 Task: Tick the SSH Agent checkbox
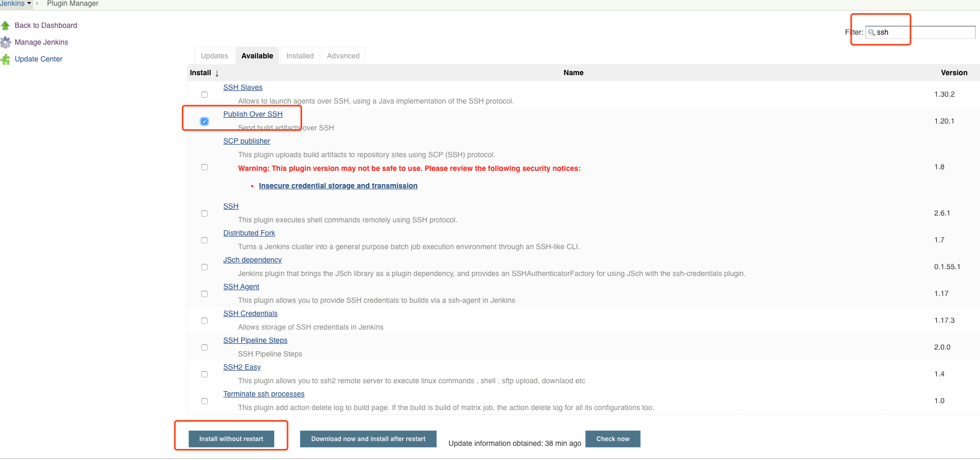click(x=204, y=294)
